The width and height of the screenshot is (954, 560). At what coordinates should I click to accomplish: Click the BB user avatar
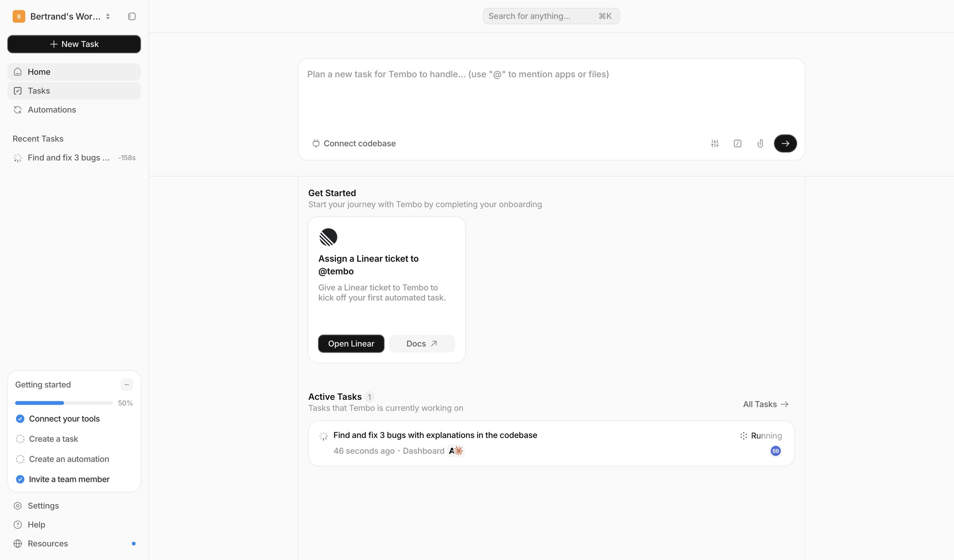776,451
